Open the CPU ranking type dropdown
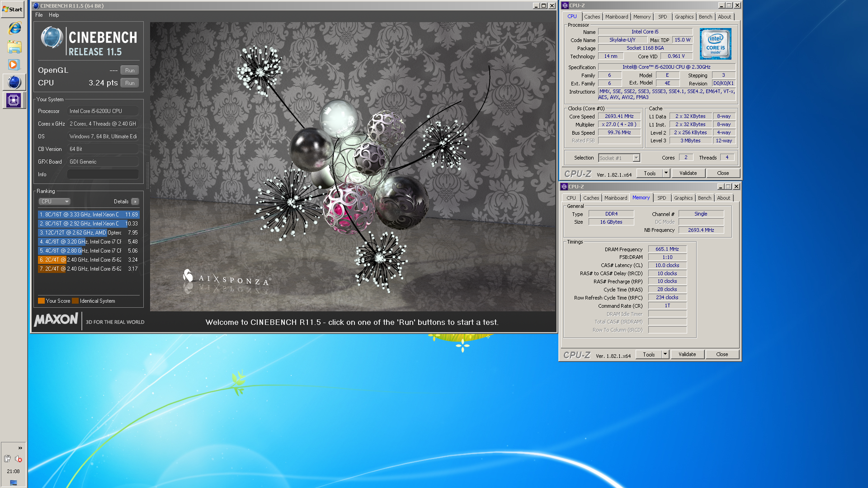Image resolution: width=868 pixels, height=488 pixels. [54, 202]
